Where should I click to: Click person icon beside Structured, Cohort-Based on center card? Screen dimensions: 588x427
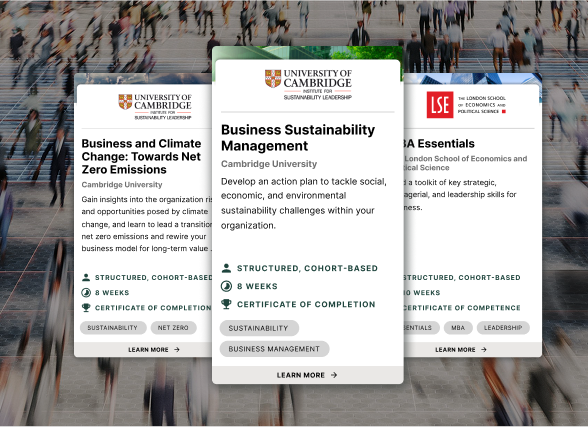tap(226, 268)
